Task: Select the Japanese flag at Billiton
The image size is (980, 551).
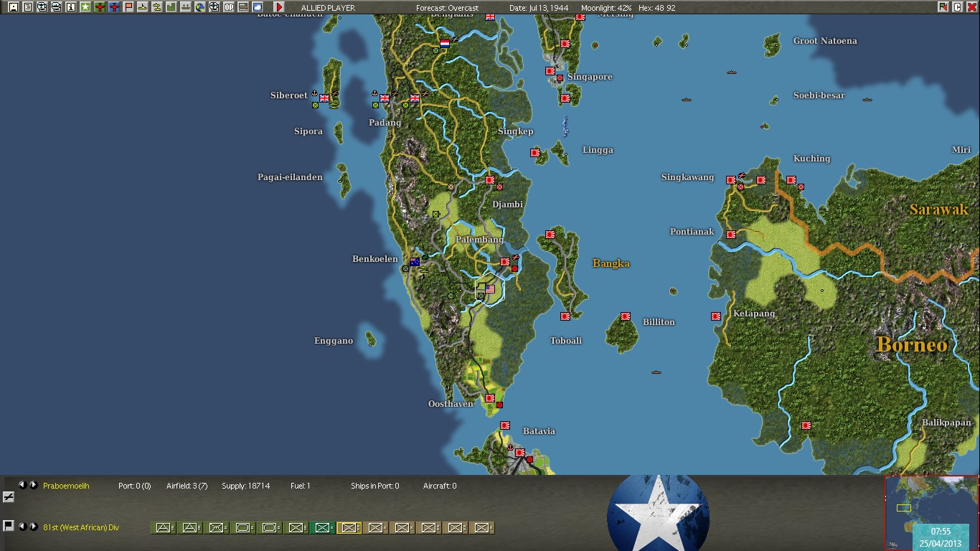Action: click(625, 316)
